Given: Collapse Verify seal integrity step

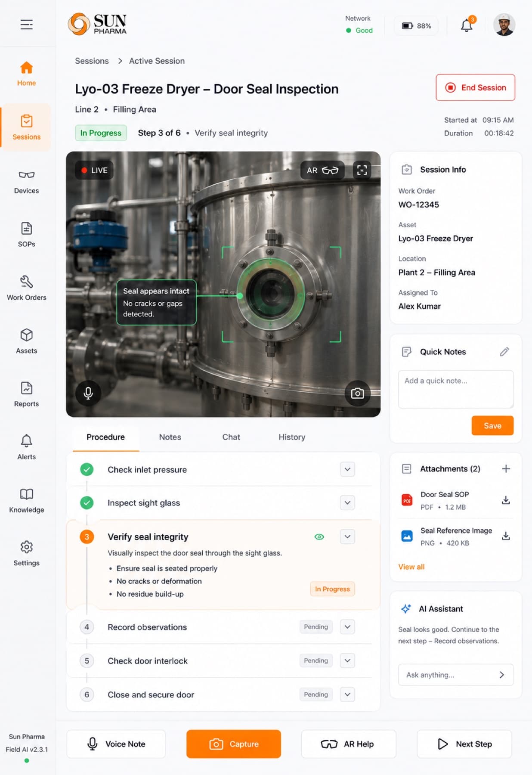Looking at the screenshot, I should click(347, 536).
